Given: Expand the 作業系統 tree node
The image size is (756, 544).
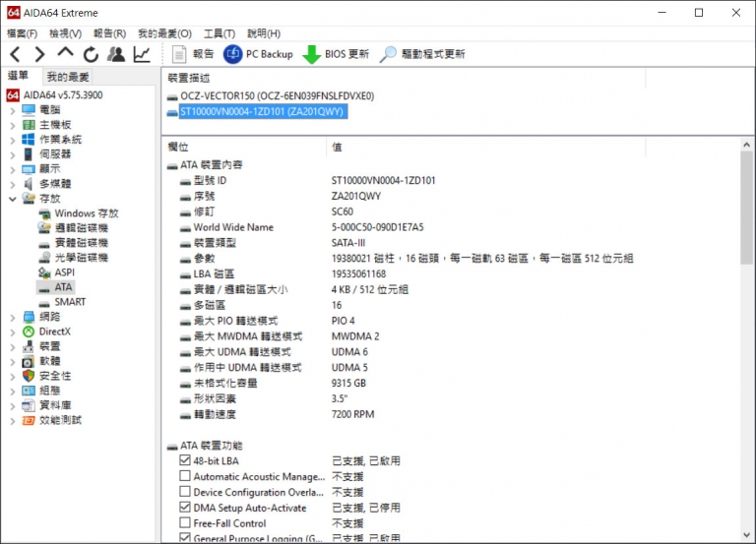Looking at the screenshot, I should tap(13, 141).
